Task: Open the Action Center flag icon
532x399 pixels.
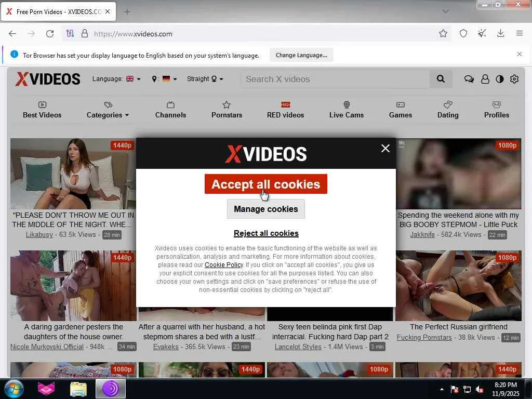Action: 454,389
